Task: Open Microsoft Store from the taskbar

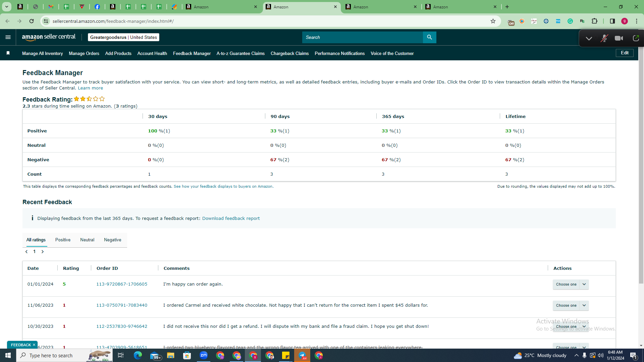Action: coord(187,355)
